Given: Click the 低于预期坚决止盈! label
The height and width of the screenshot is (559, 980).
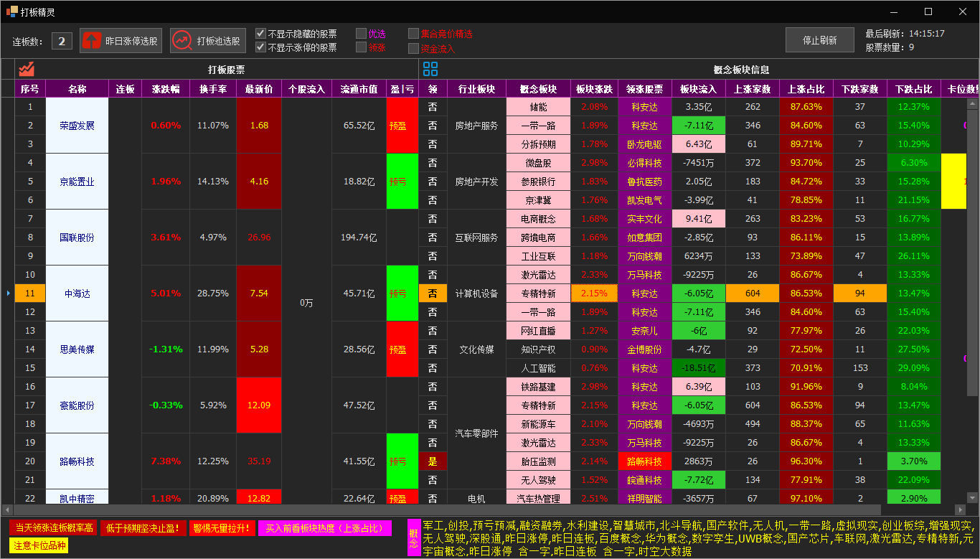Looking at the screenshot, I should pos(143,528).
